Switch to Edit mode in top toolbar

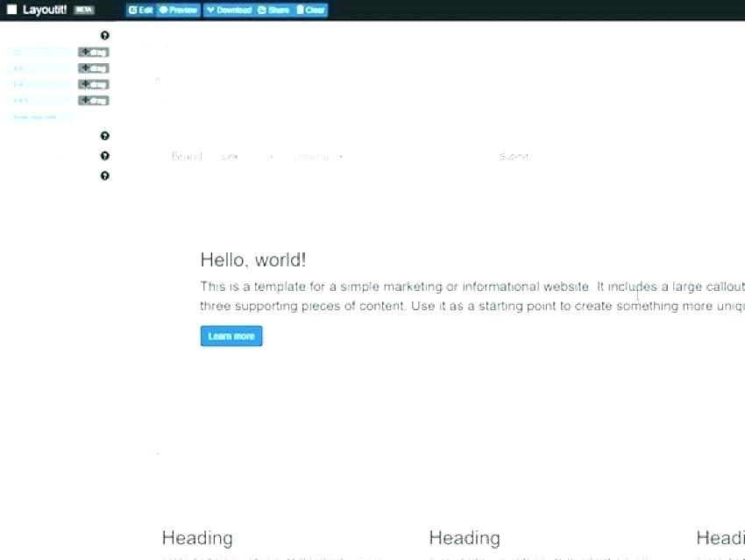pos(141,10)
